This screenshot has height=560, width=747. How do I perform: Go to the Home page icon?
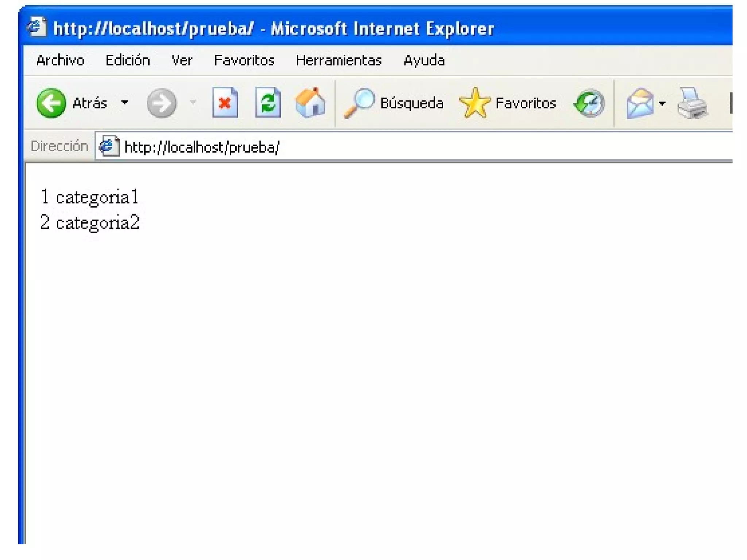(310, 103)
